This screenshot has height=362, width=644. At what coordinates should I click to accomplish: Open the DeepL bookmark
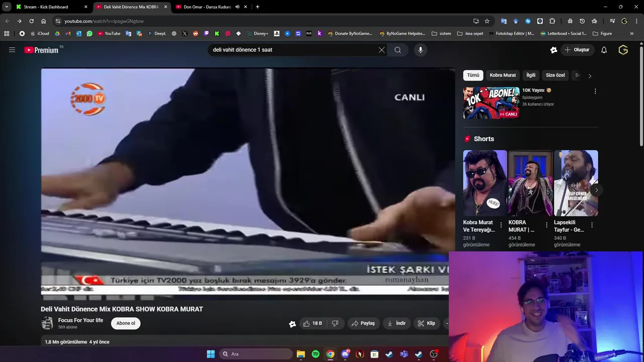pyautogui.click(x=156, y=34)
